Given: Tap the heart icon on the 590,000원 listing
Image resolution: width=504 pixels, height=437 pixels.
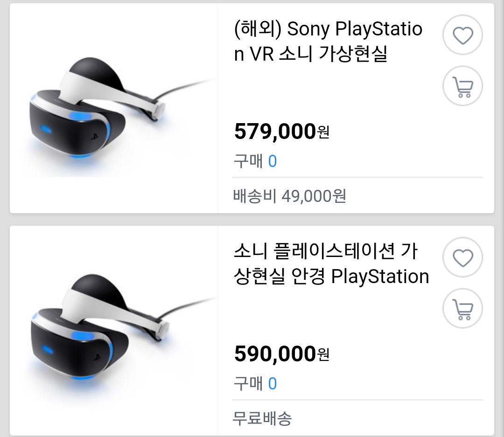Looking at the screenshot, I should coord(463,258).
